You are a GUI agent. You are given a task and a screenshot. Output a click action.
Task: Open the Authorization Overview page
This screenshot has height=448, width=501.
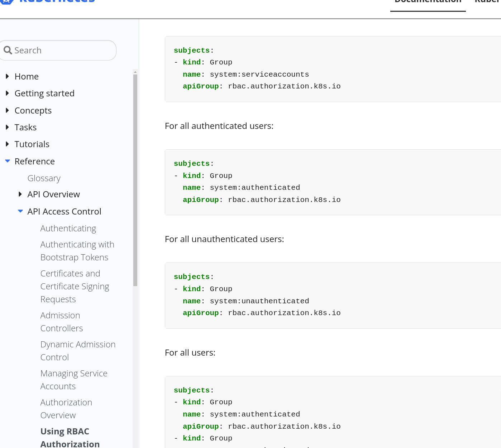pos(66,409)
